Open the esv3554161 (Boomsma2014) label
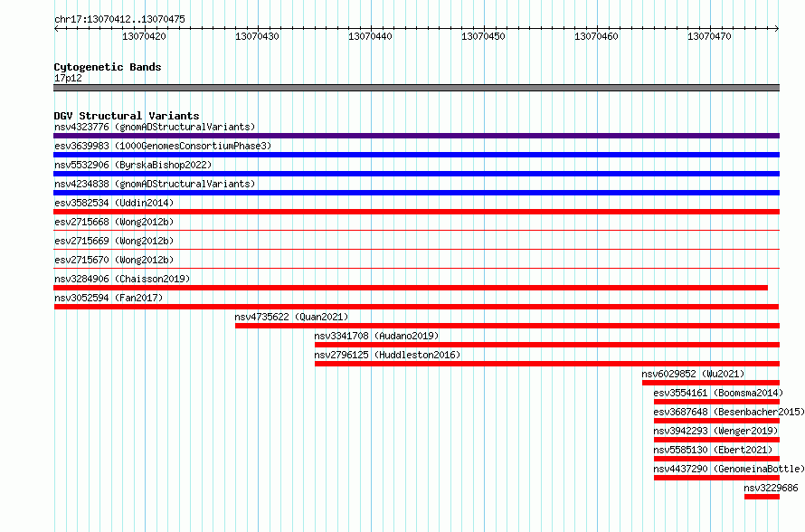Screen dimensions: 805x532 (719, 393)
